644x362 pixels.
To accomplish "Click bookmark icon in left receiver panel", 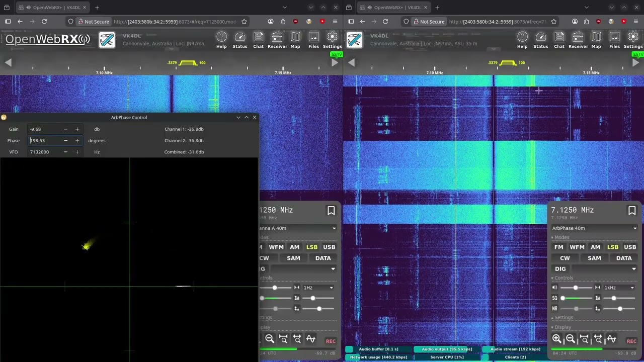I will 331,211.
